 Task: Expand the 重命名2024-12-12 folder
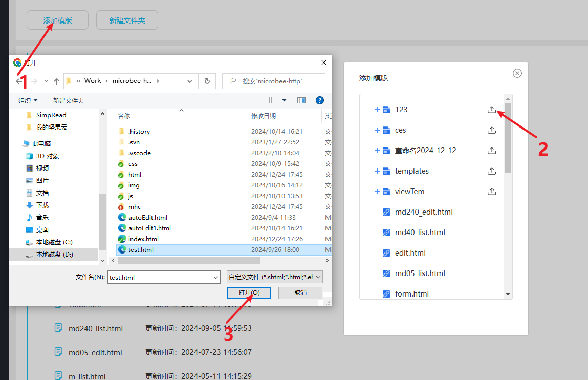click(378, 151)
